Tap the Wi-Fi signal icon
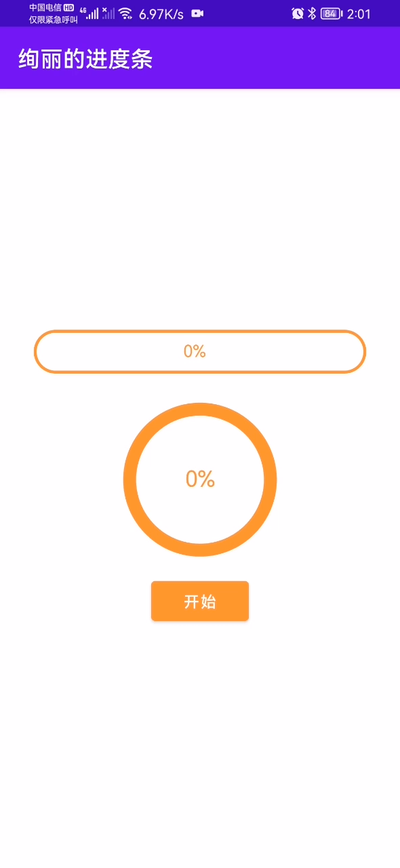This screenshot has width=400, height=868. pyautogui.click(x=125, y=13)
